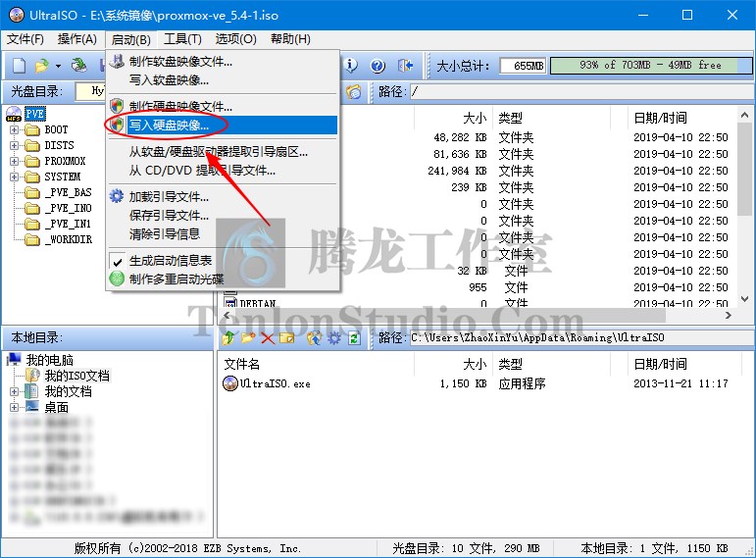Select the PVE disc root node

pyautogui.click(x=35, y=114)
